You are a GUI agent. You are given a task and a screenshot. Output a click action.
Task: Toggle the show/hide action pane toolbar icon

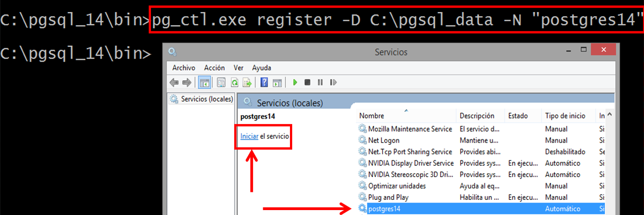tap(277, 82)
